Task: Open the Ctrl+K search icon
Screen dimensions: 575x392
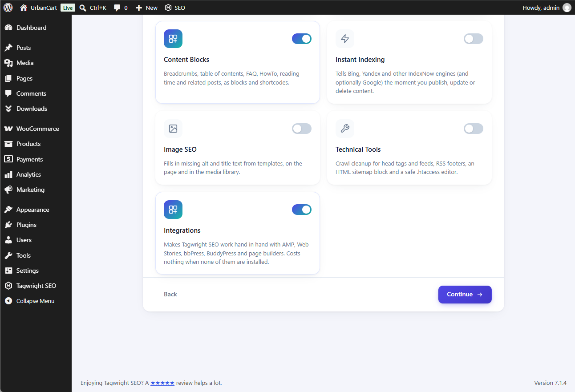Action: click(x=83, y=8)
